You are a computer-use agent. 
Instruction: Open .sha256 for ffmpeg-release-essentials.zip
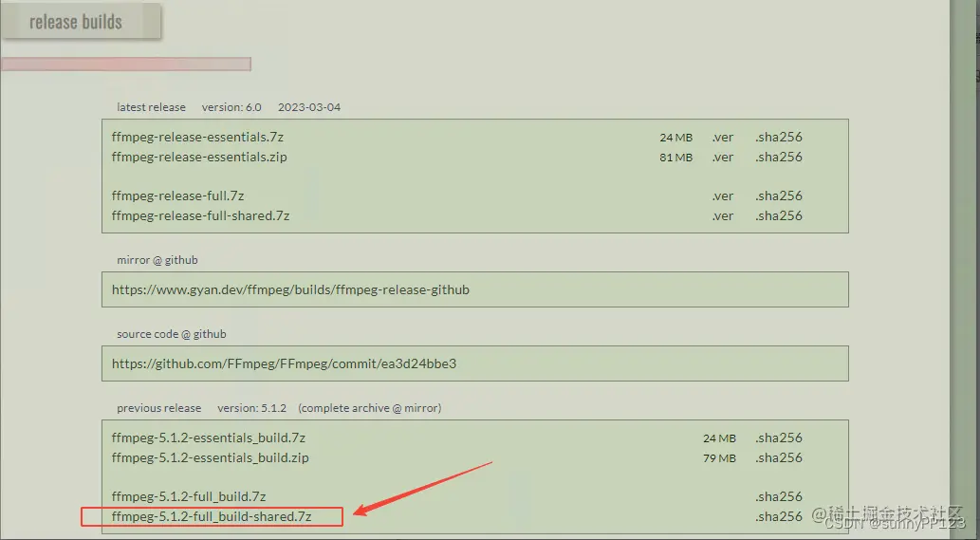tap(778, 157)
